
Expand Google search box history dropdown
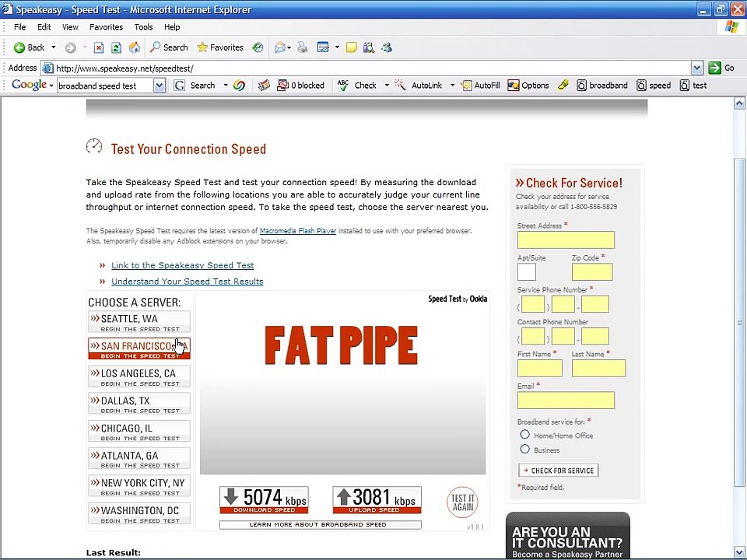tap(160, 86)
